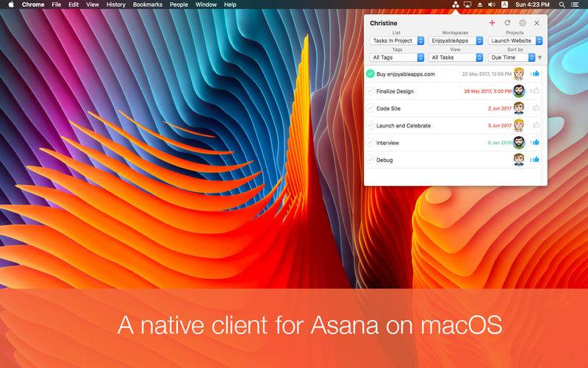Toggle thumbs-up on the Debug task
Image resolution: width=588 pixels, height=368 pixels.
tap(536, 159)
